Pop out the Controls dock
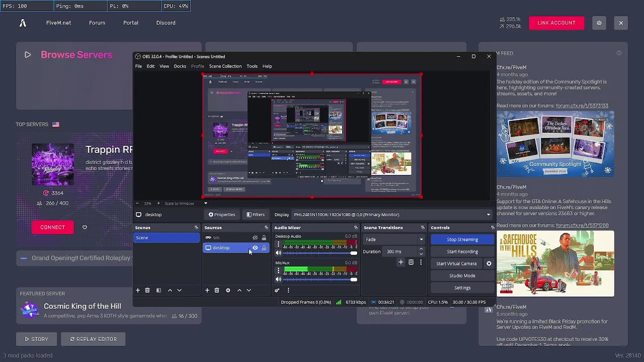This screenshot has height=362, width=644. pyautogui.click(x=493, y=228)
